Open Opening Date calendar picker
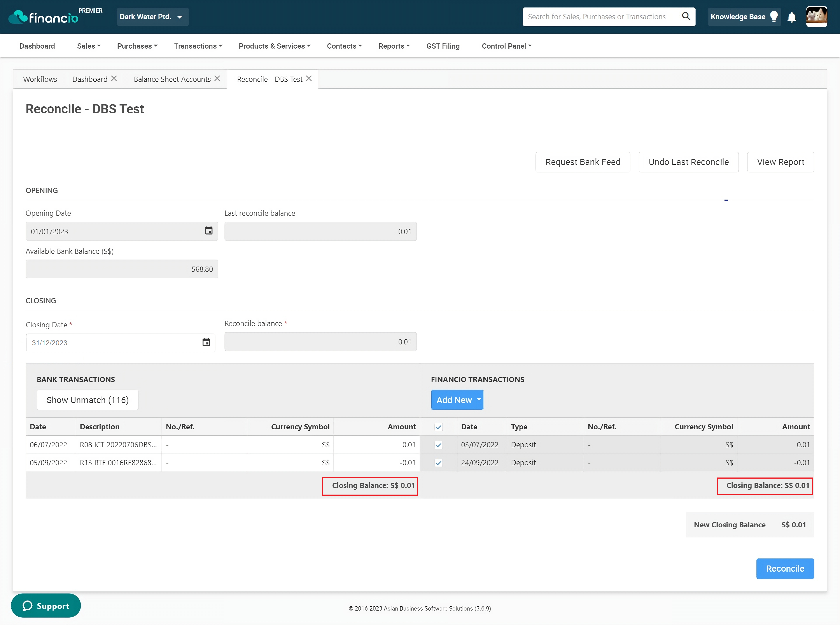Viewport: 840px width, 625px height. click(x=208, y=231)
